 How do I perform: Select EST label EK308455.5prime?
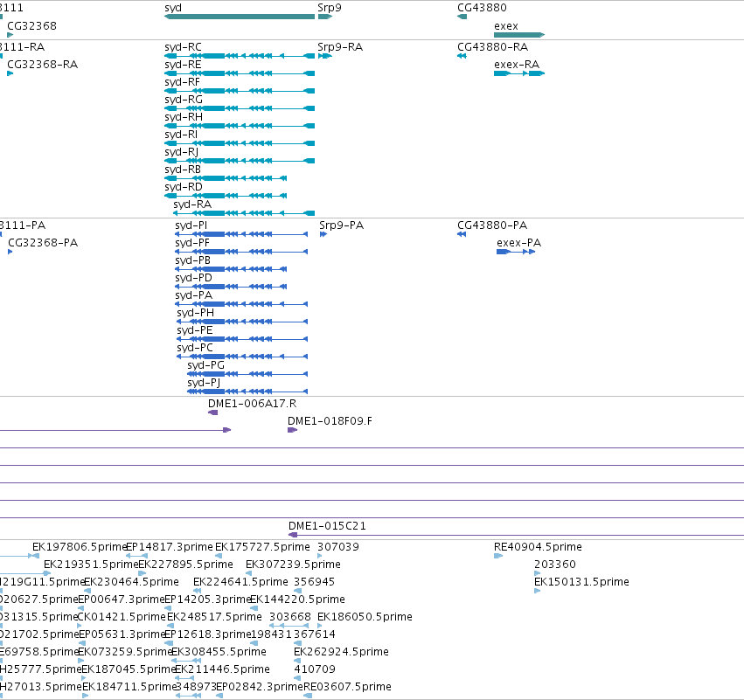pos(219,652)
